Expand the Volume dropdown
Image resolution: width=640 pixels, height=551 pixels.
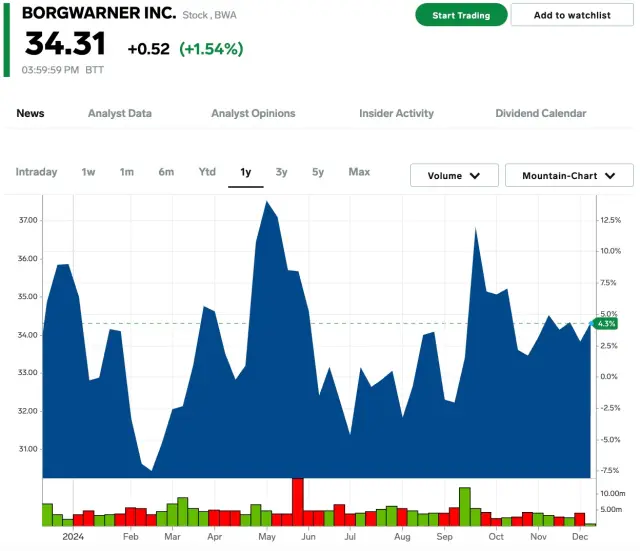point(454,176)
